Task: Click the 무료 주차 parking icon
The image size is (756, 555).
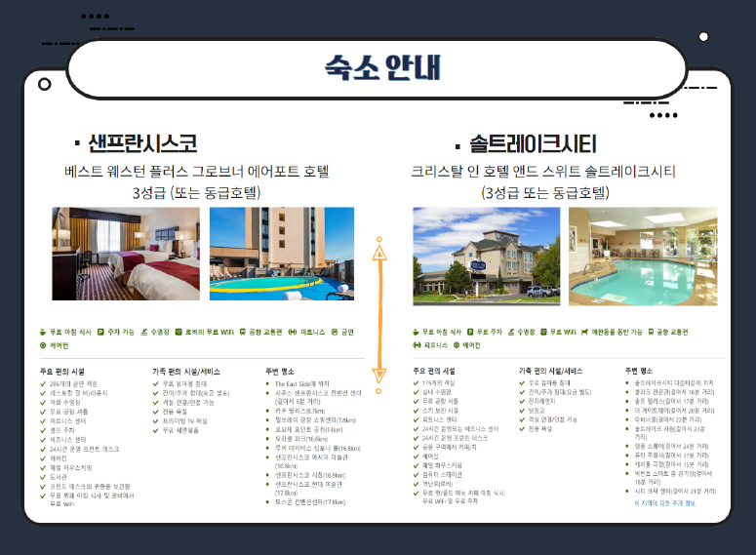Action: click(470, 332)
